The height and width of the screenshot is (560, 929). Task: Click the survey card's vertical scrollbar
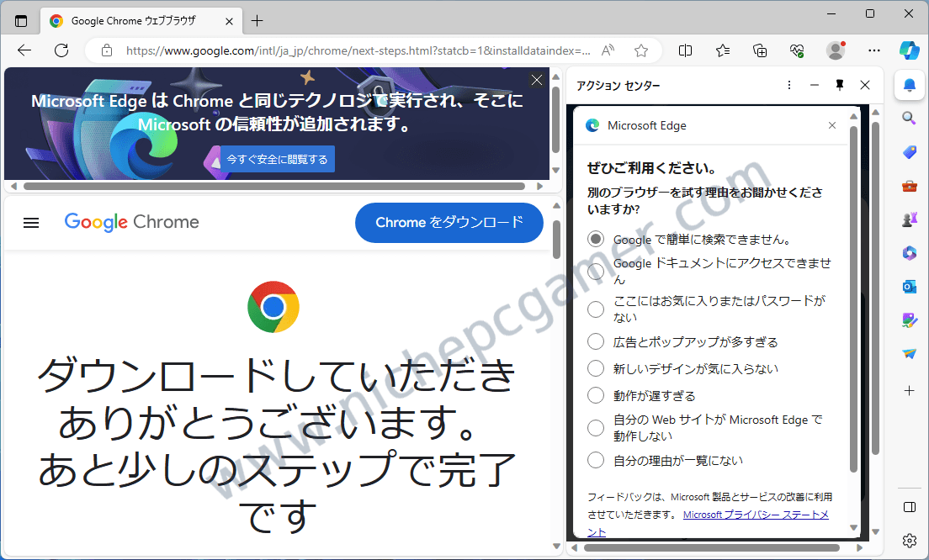pyautogui.click(x=854, y=299)
